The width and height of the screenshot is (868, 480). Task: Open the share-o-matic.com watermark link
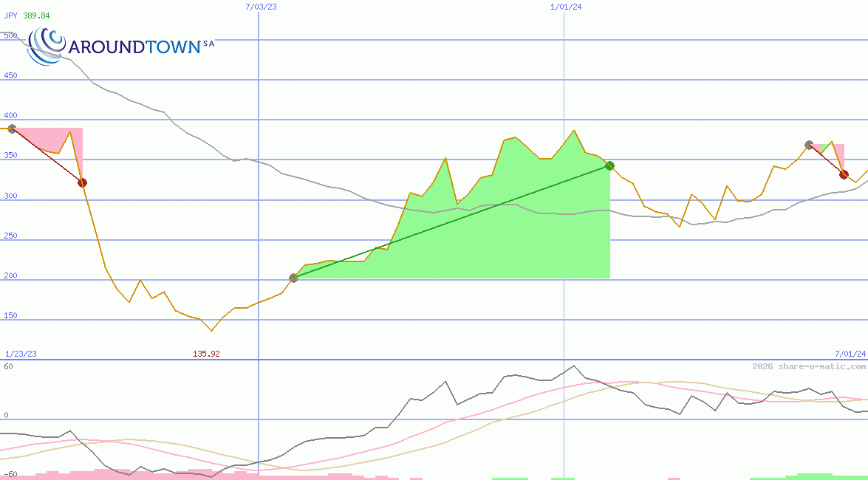tap(808, 366)
